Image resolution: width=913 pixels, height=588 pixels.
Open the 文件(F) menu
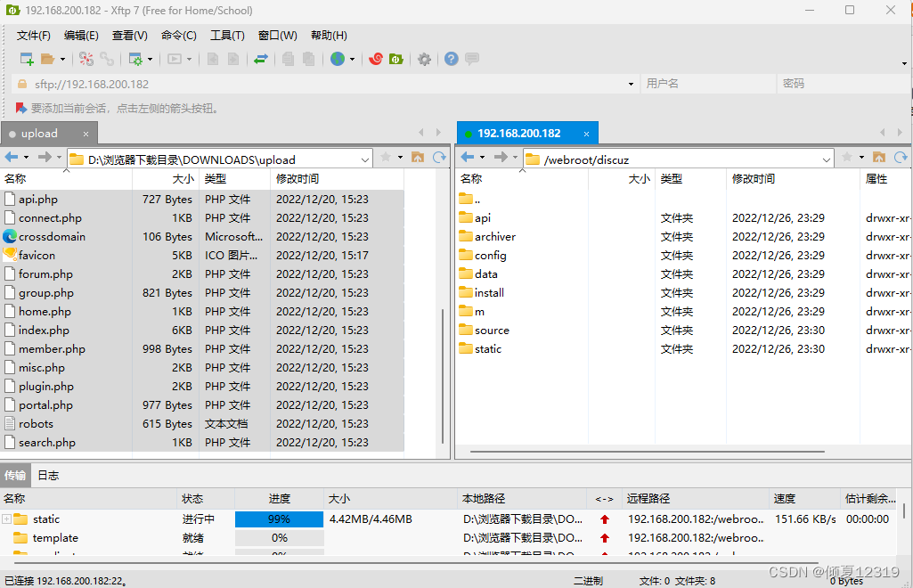coord(33,36)
